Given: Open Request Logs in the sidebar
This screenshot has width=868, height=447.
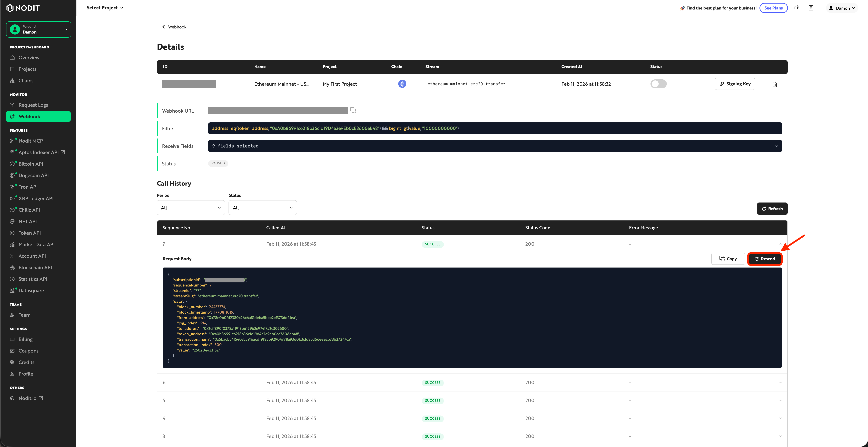Looking at the screenshot, I should point(33,105).
